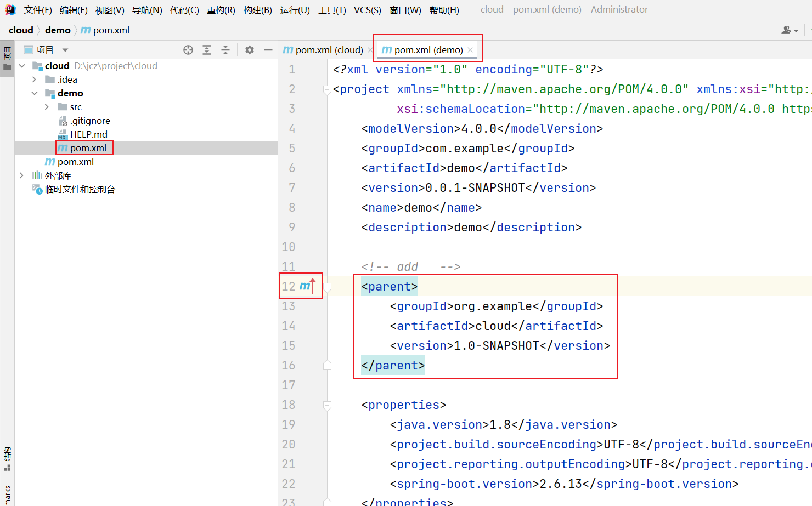Close the pom.xml (cloud) tab

[370, 50]
